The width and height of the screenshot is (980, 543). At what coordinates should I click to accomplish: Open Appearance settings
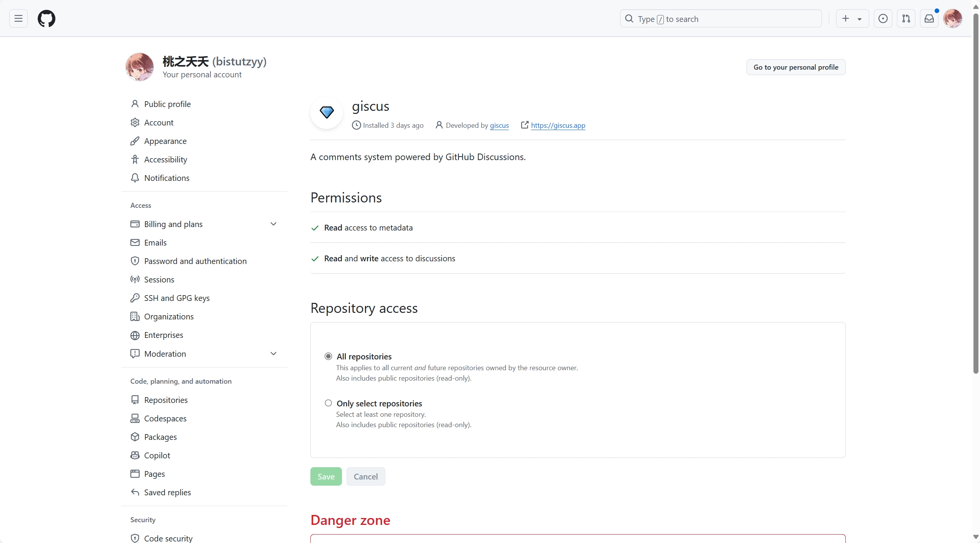tap(204, 141)
